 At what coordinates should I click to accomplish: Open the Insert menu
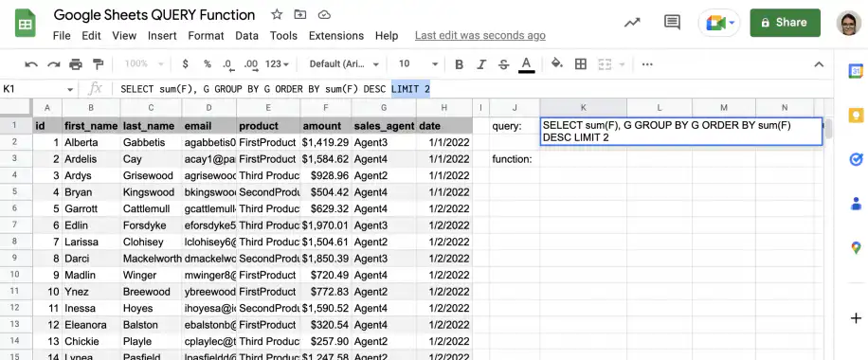[x=162, y=35]
